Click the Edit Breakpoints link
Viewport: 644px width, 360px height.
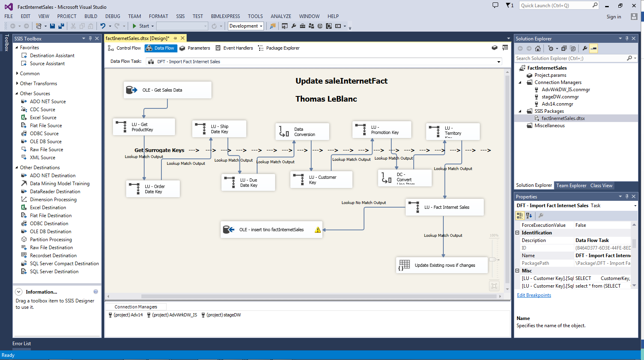534,295
